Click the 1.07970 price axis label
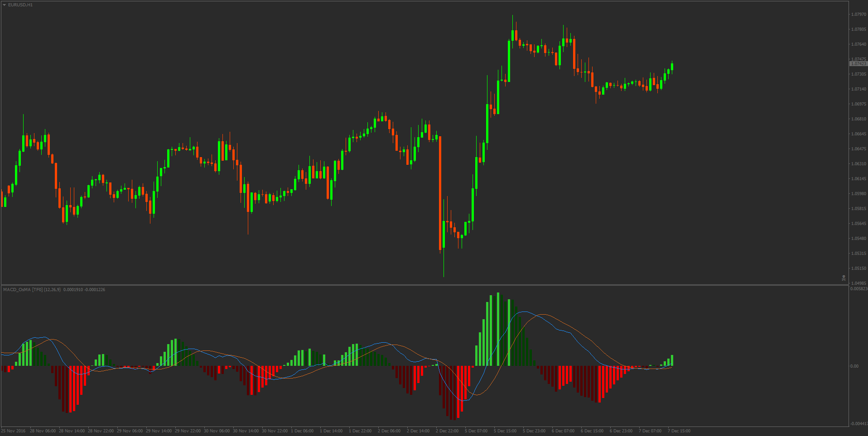 (858, 14)
